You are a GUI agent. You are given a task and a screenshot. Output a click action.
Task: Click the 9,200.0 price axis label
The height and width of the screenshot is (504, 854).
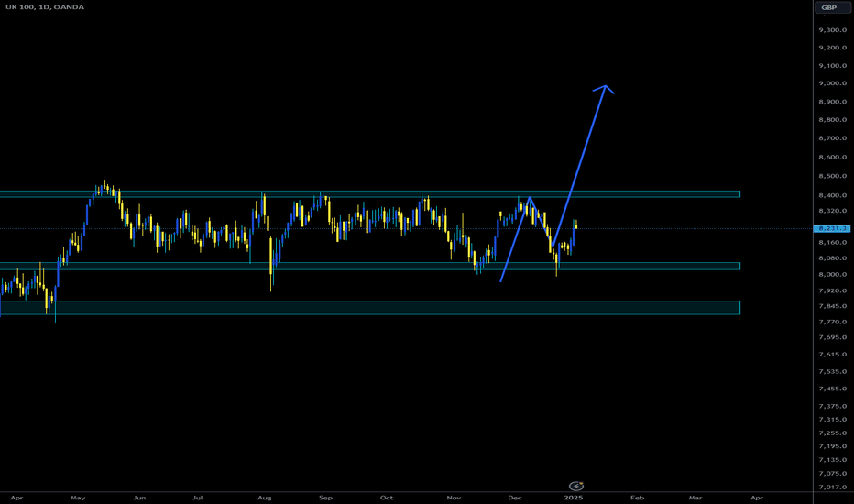[x=832, y=48]
